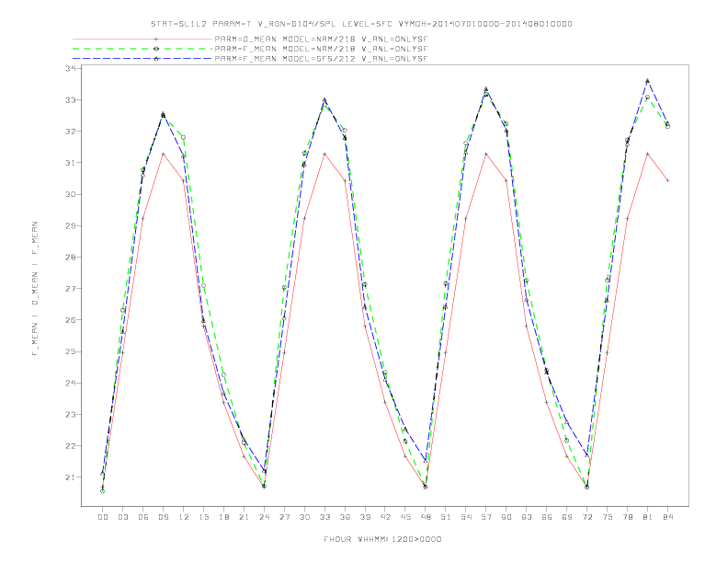Click x-axis forecast hour label 12
Screen dimensions: 728x563
coord(184,517)
